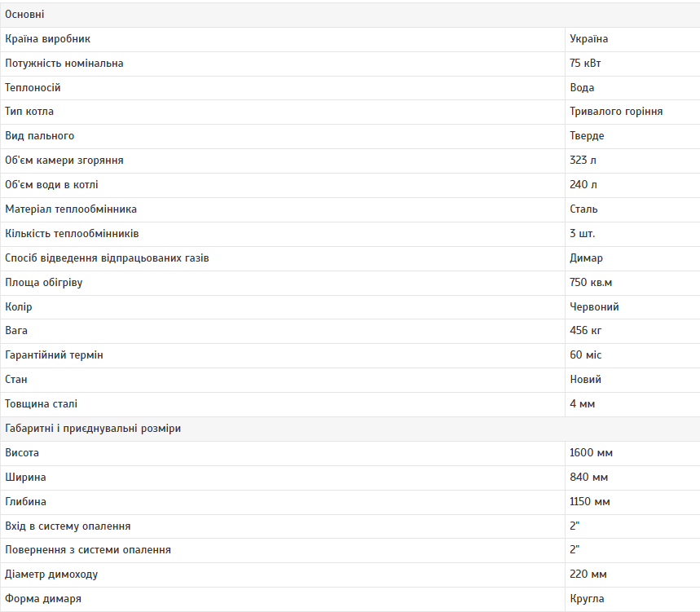Click the "Сталь" material value
700x612 pixels.
tap(583, 209)
